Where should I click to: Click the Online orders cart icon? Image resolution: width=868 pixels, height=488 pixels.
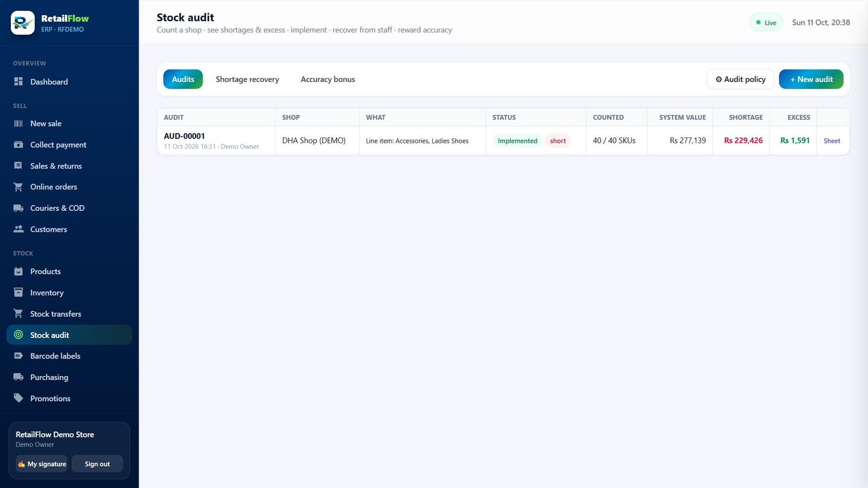coord(19,187)
